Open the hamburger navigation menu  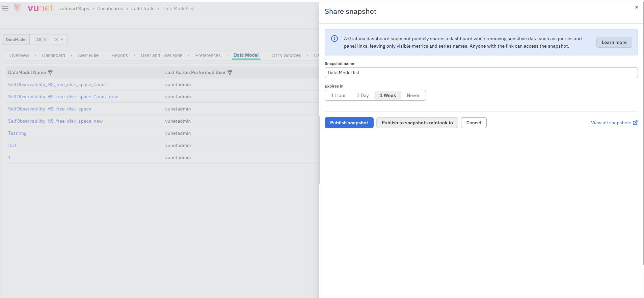5,8
